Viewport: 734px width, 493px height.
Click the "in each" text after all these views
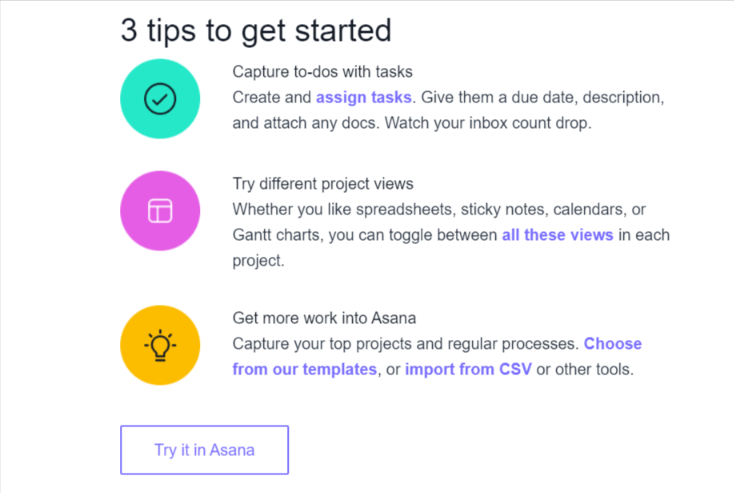[x=645, y=235]
